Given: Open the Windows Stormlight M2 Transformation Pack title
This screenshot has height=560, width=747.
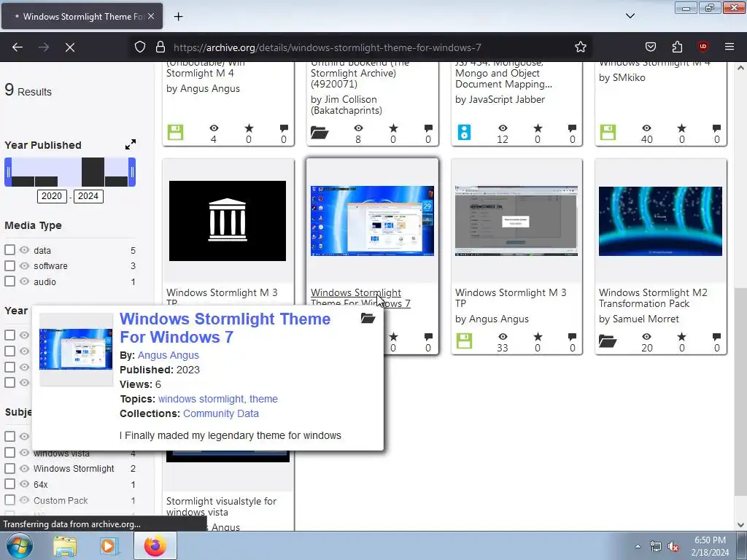Looking at the screenshot, I should pyautogui.click(x=653, y=298).
